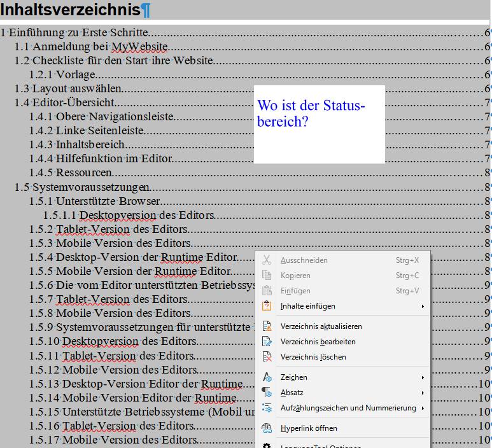Viewport: 492px width, 448px height.
Task: Expand the Inhalte einfügen submenu arrow
Action: (423, 306)
